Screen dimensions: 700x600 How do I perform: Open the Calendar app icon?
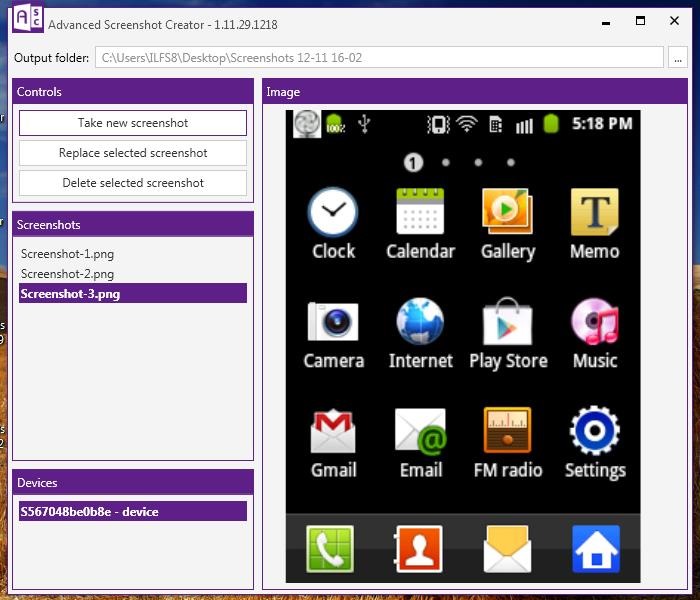(x=420, y=212)
